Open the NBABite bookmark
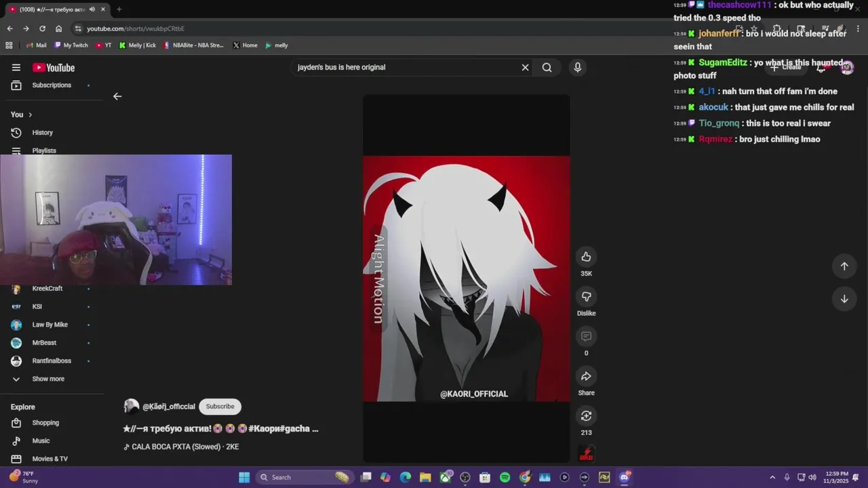Image resolution: width=868 pixels, height=488 pixels. pos(193,45)
